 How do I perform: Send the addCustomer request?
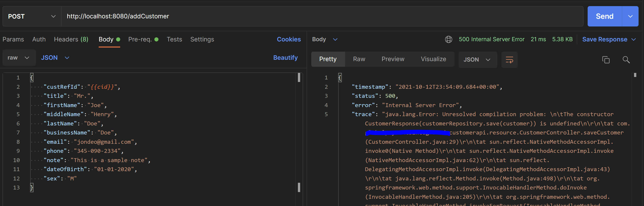(605, 16)
